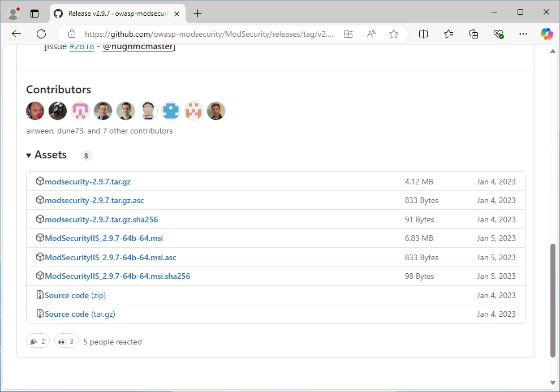This screenshot has height=392, width=560.
Task: Download Source code (zip) archive
Action: pyautogui.click(x=75, y=295)
